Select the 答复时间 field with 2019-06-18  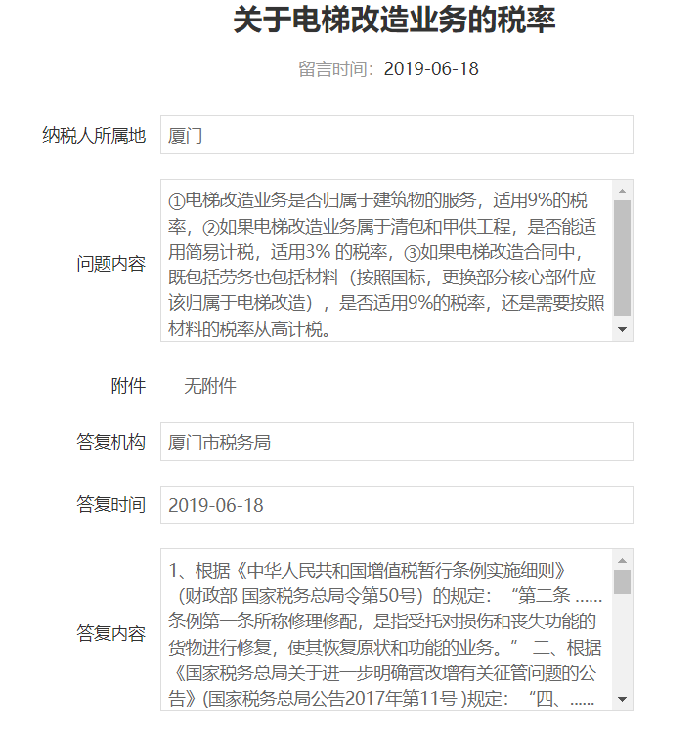(x=396, y=505)
